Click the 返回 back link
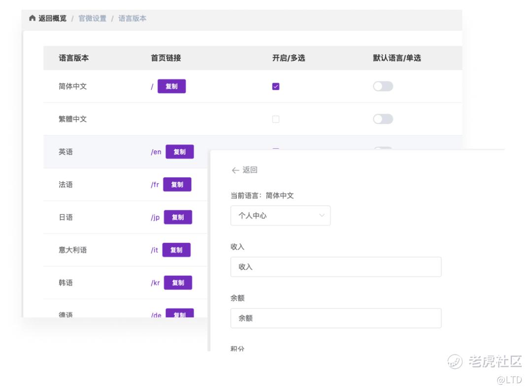 click(250, 170)
